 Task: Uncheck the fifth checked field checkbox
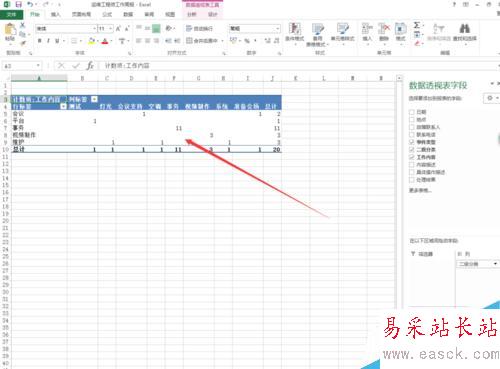tap(412, 142)
